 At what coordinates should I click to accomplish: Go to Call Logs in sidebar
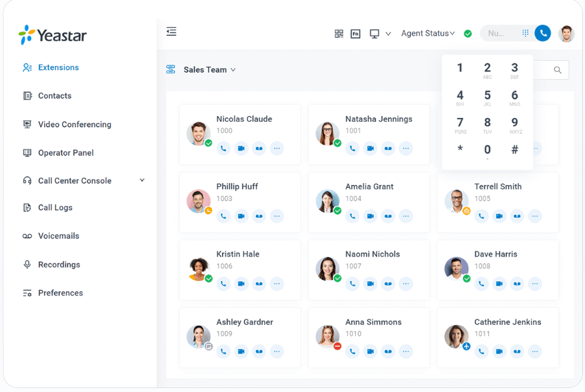click(55, 208)
